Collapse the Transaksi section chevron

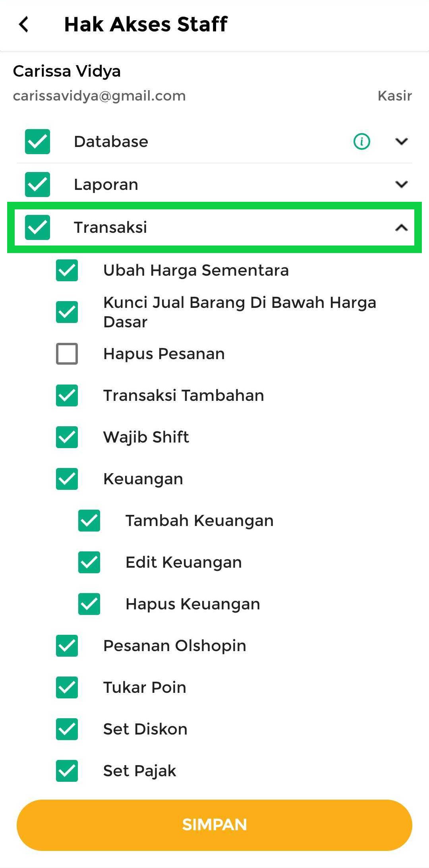[x=402, y=227]
